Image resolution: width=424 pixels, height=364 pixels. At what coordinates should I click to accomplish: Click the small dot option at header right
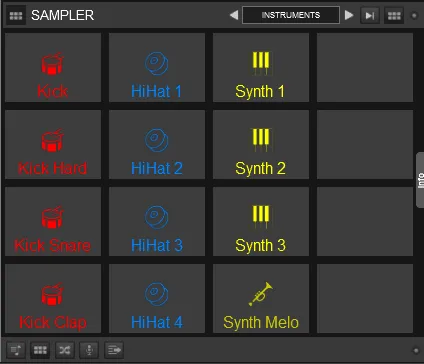point(414,16)
